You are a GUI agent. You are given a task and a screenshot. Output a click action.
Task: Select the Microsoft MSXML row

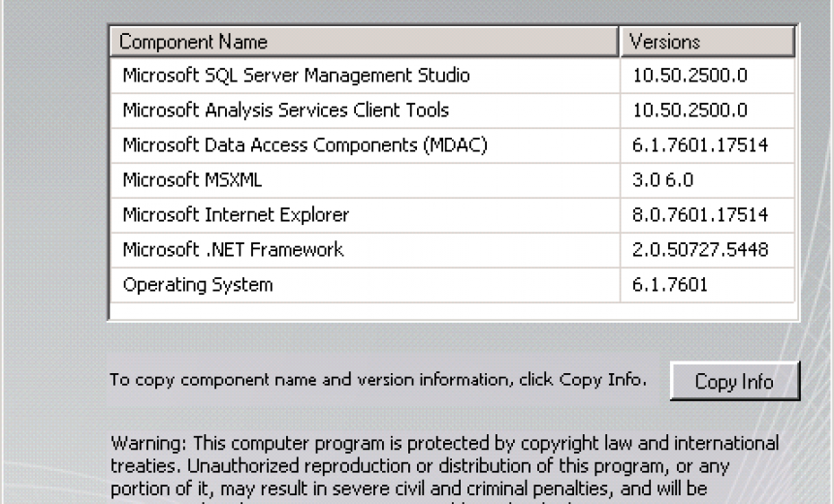pyautogui.click(x=453, y=180)
